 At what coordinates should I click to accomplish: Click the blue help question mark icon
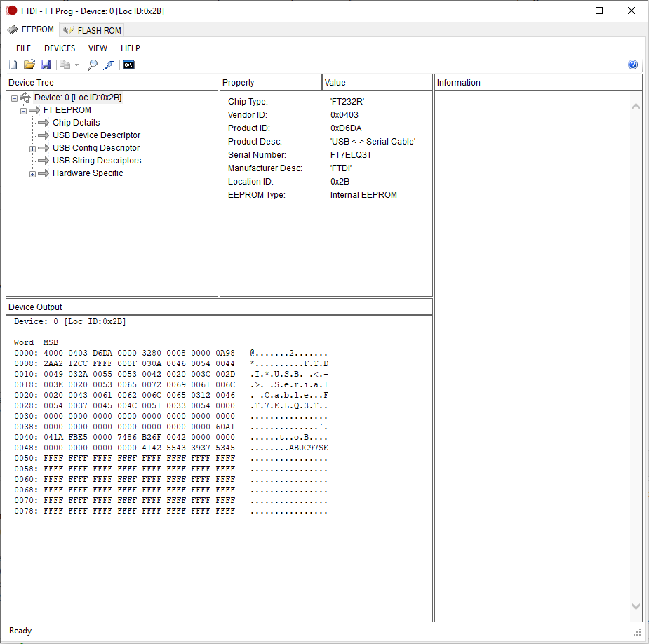[x=633, y=65]
